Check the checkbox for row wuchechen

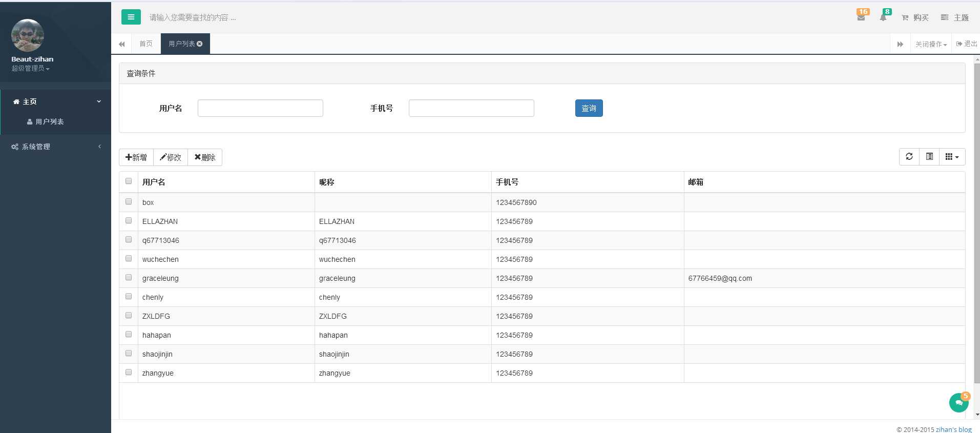pos(129,259)
